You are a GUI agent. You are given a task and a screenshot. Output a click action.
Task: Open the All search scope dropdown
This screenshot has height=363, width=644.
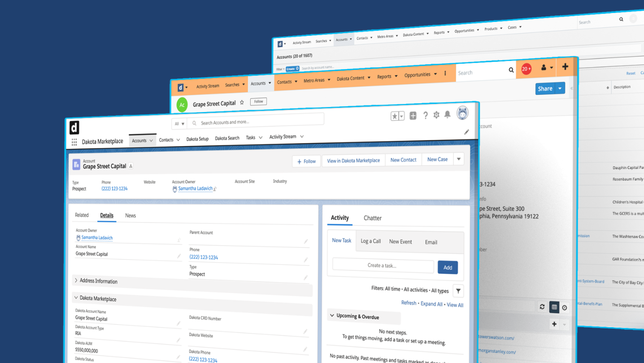coord(179,124)
